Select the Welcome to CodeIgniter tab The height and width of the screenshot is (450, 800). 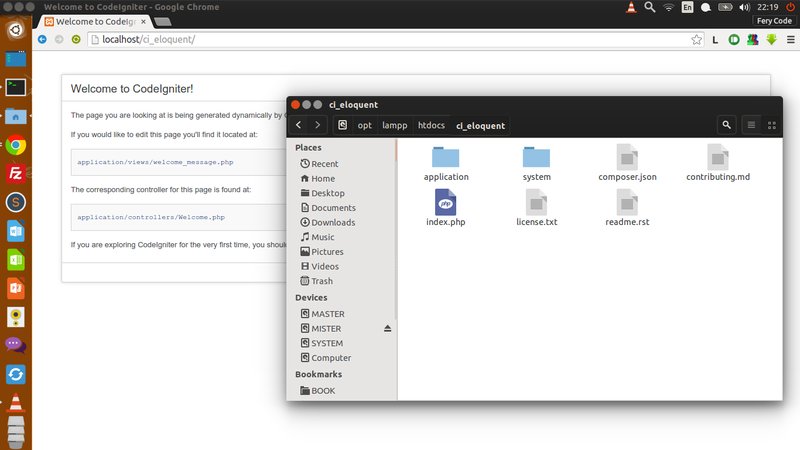(90, 20)
